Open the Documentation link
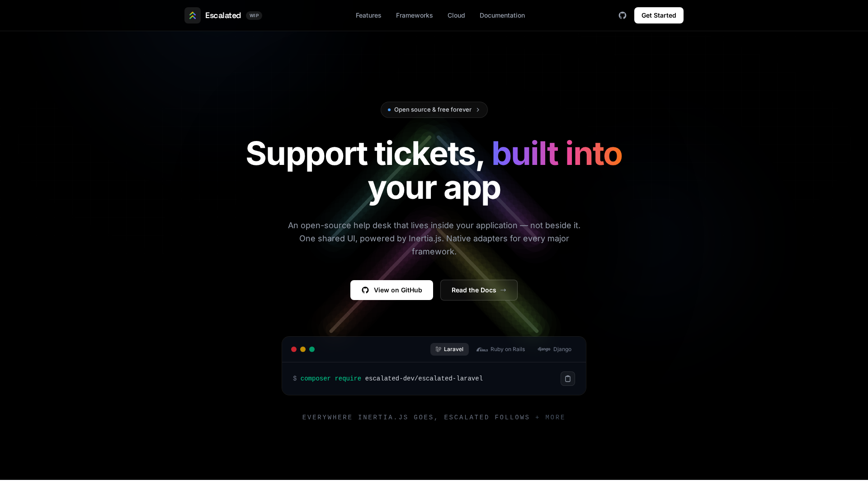This screenshot has width=868, height=488. click(x=502, y=15)
